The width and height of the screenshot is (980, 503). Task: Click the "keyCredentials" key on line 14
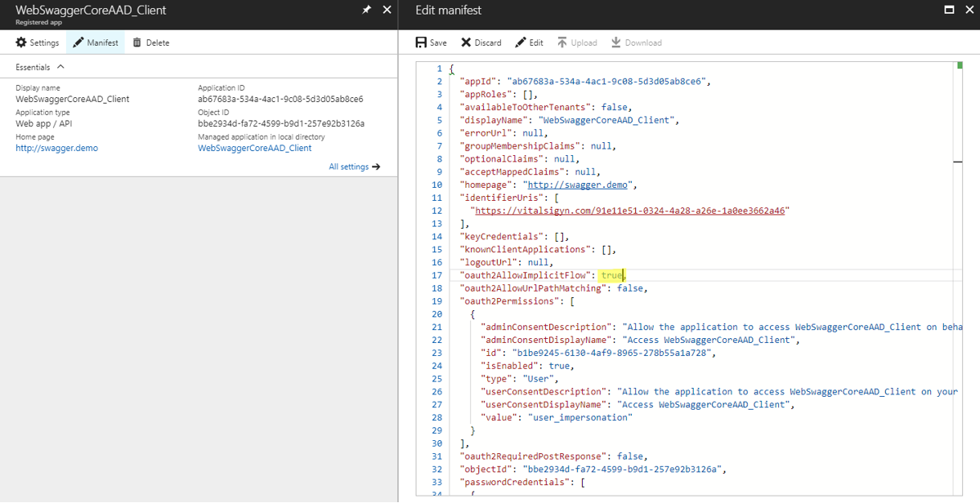click(500, 237)
